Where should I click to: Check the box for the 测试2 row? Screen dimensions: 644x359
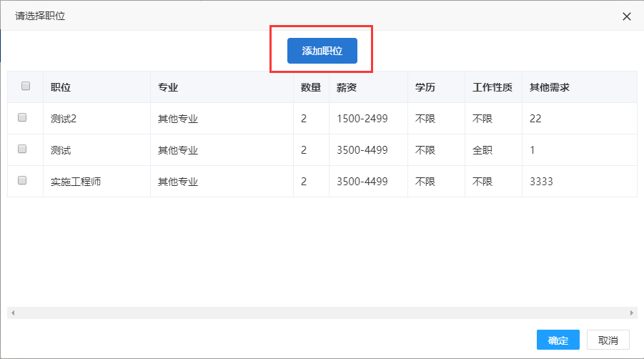coord(22,118)
